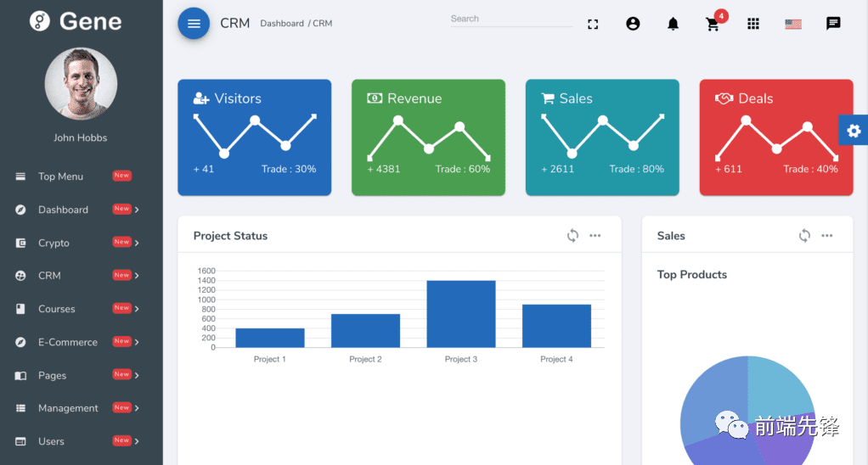Click the Deals line chart
Viewport: 868px width, 465px height.
point(776,138)
